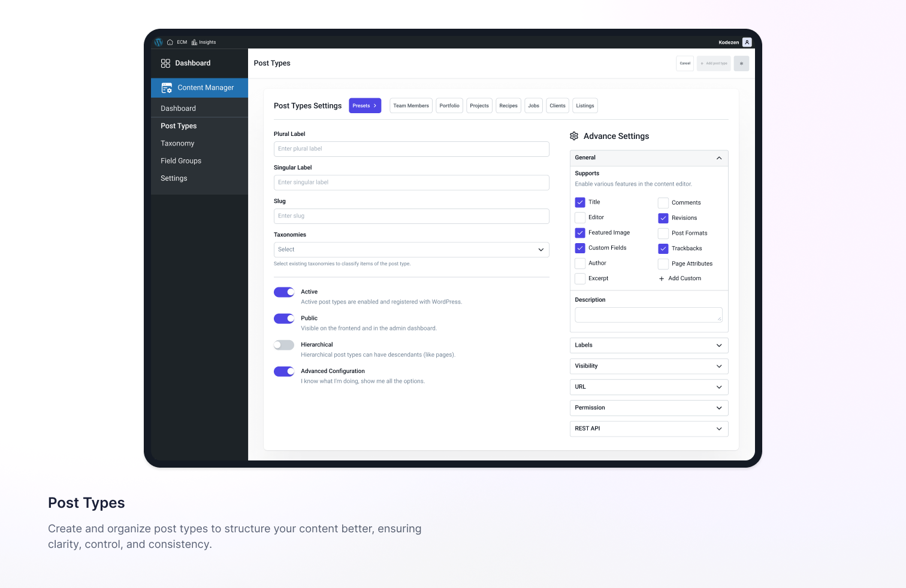Screen dimensions: 906x588
Task: Click the Content Manager sidebar icon
Action: tap(167, 87)
